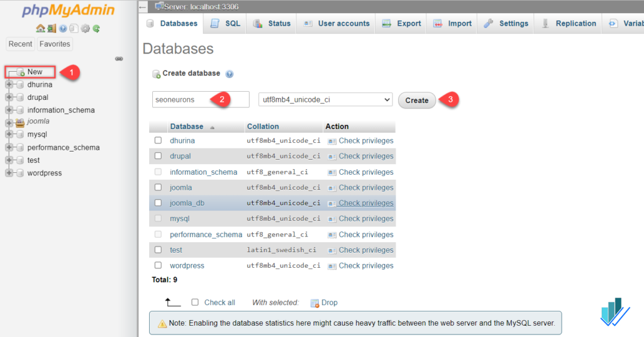Viewport: 644px width, 337px height.
Task: Expand the test tree node
Action: 9,160
